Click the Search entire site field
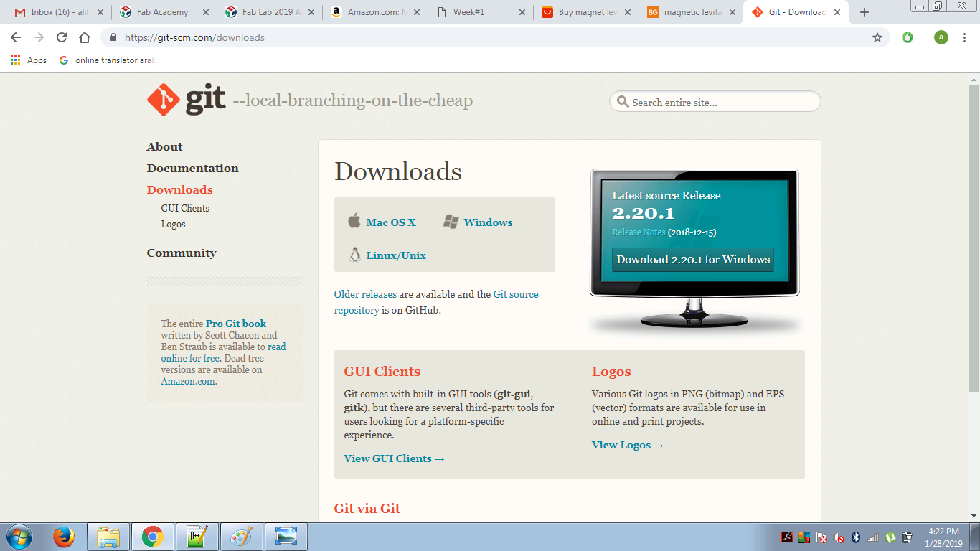 coord(715,102)
